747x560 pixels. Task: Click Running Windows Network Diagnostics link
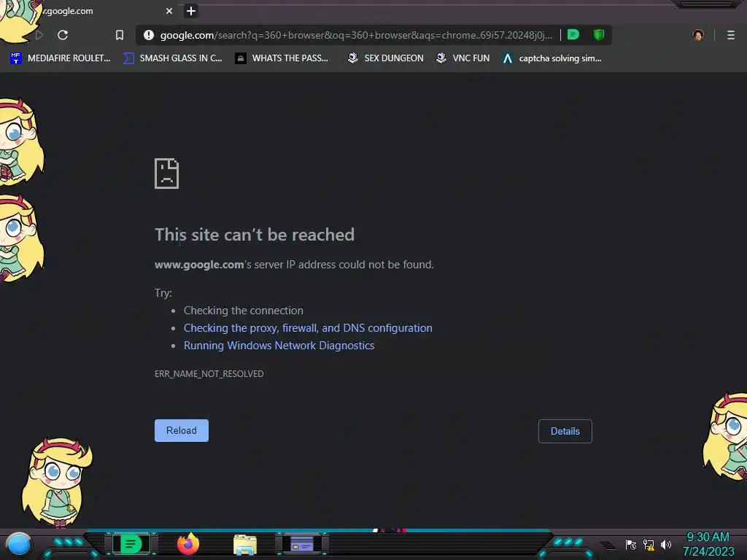tap(279, 346)
